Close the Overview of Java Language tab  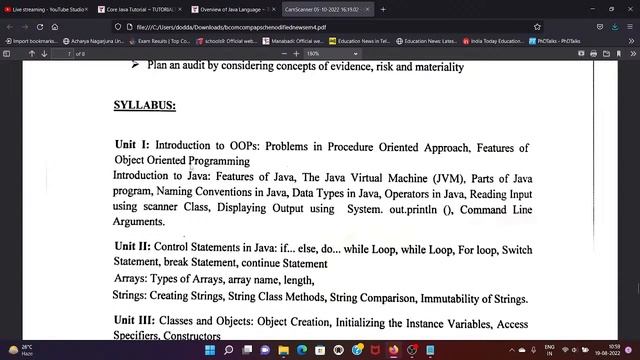273,9
